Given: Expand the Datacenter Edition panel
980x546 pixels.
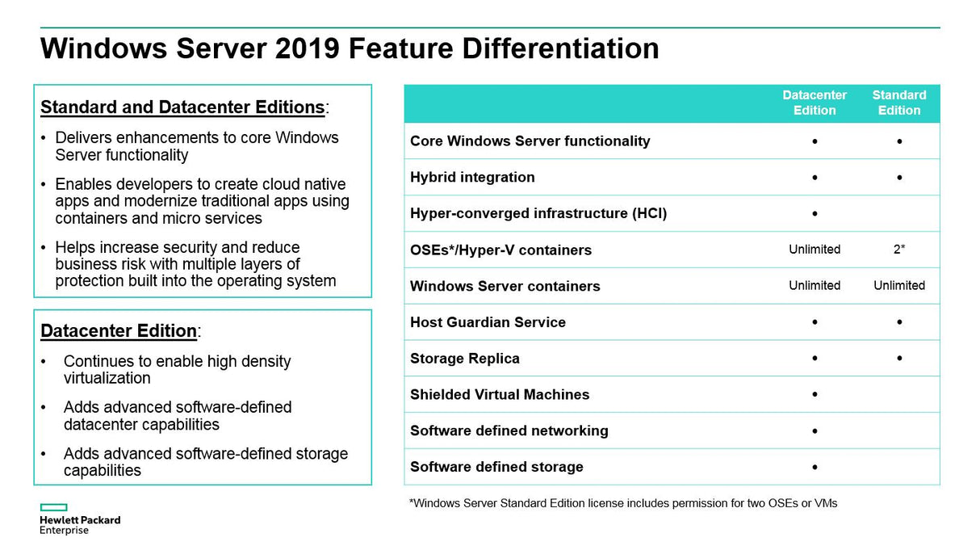Looking at the screenshot, I should [202, 393].
